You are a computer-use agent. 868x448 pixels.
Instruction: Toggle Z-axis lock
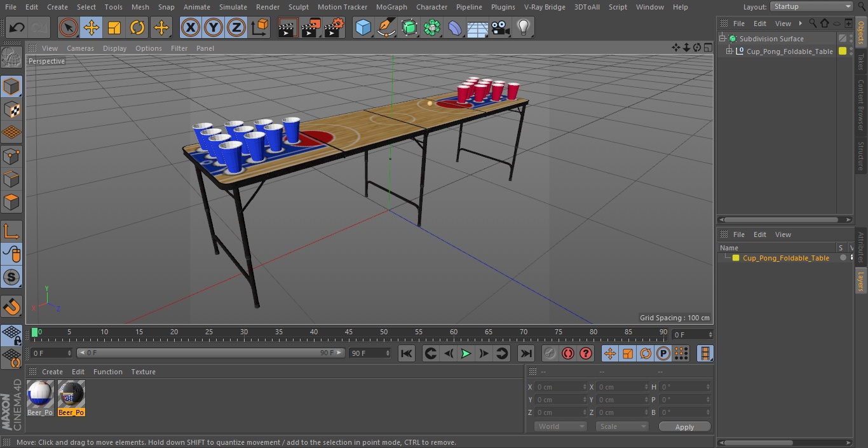coord(236,28)
